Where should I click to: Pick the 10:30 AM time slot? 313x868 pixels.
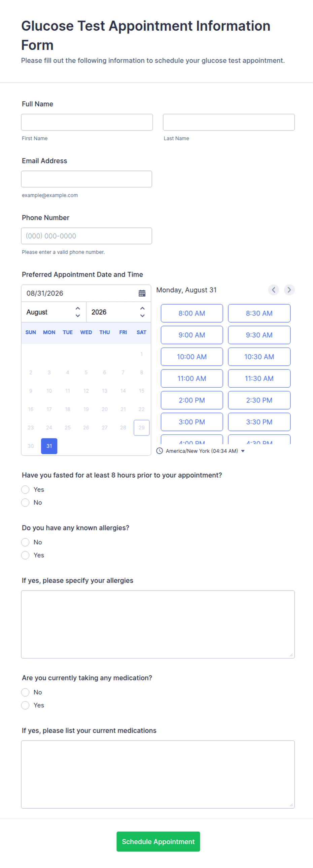(x=259, y=357)
